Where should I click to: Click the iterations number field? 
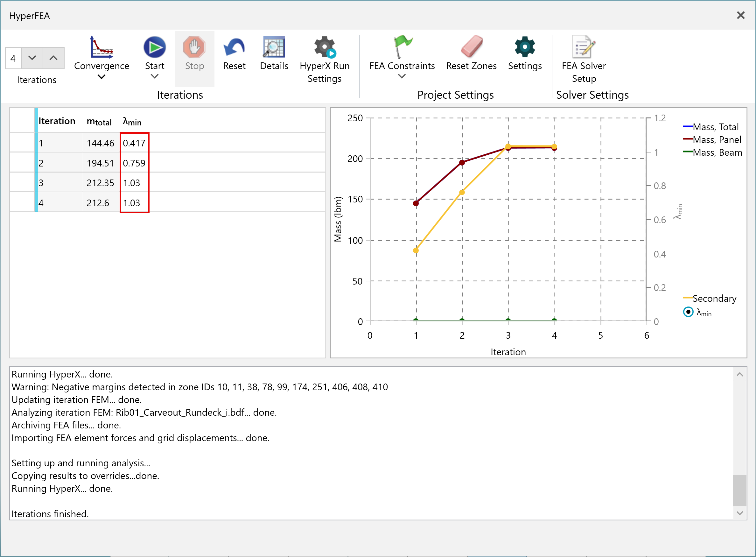[13, 58]
